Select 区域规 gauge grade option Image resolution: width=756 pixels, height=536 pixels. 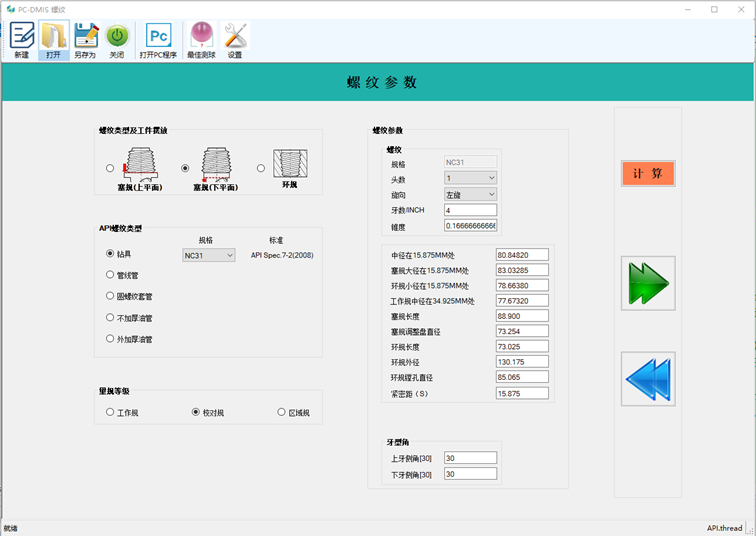[x=281, y=412]
